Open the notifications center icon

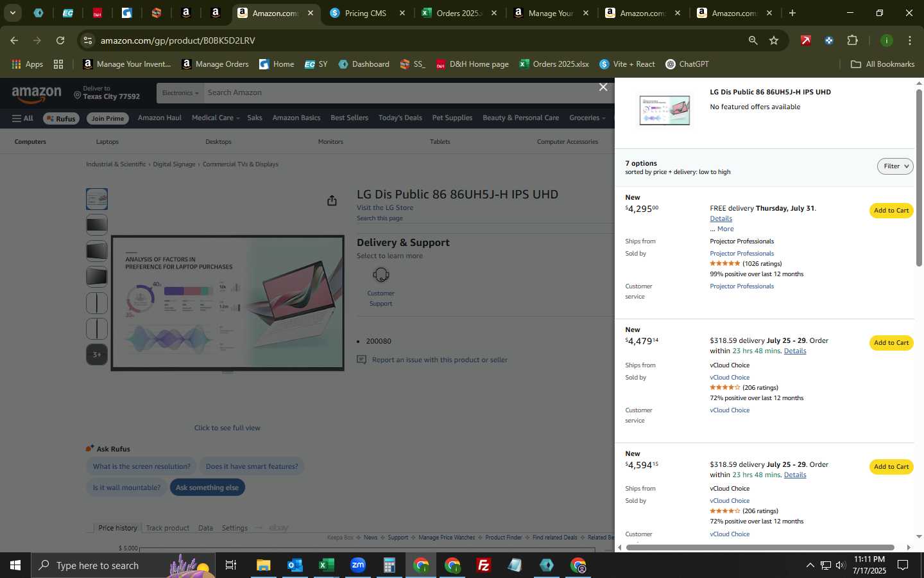(903, 565)
